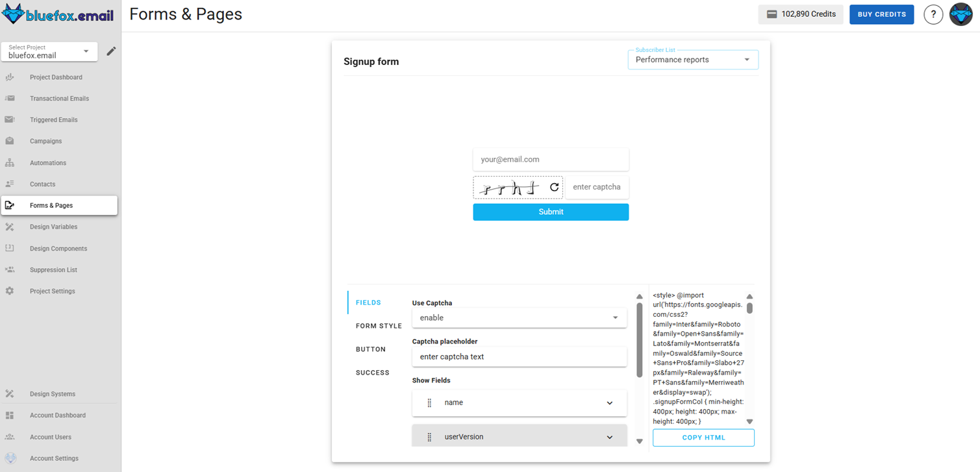
Task: Open the Project Dashboard from the sidebar
Action: coord(56,77)
